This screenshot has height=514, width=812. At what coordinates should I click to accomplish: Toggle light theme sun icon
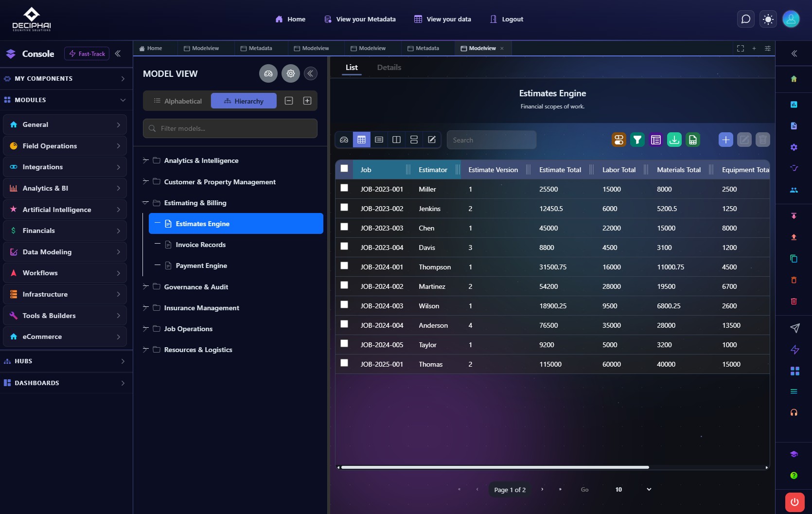click(768, 19)
